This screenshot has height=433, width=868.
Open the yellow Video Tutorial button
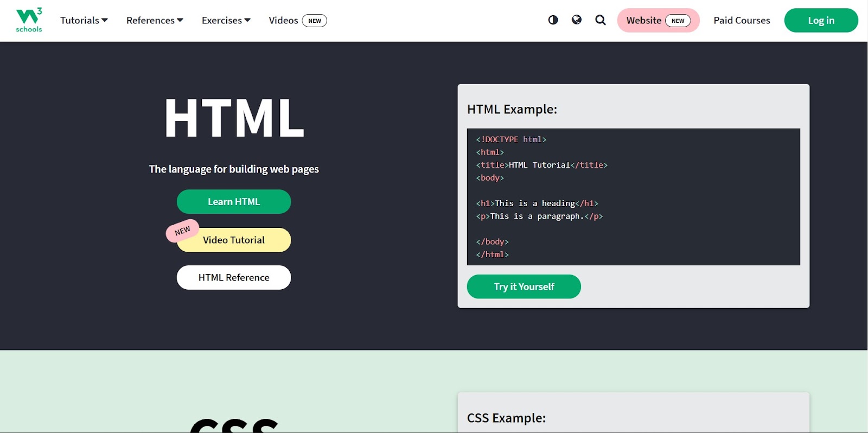coord(234,240)
